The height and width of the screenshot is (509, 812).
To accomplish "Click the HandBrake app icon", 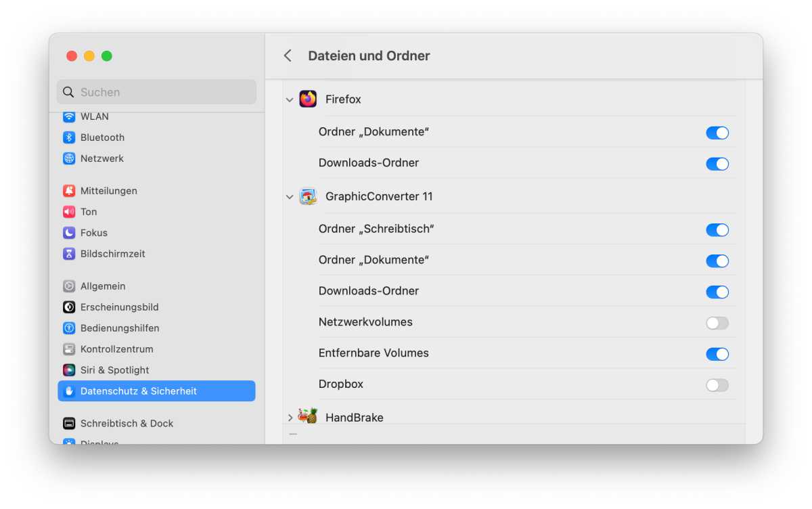I will point(308,416).
